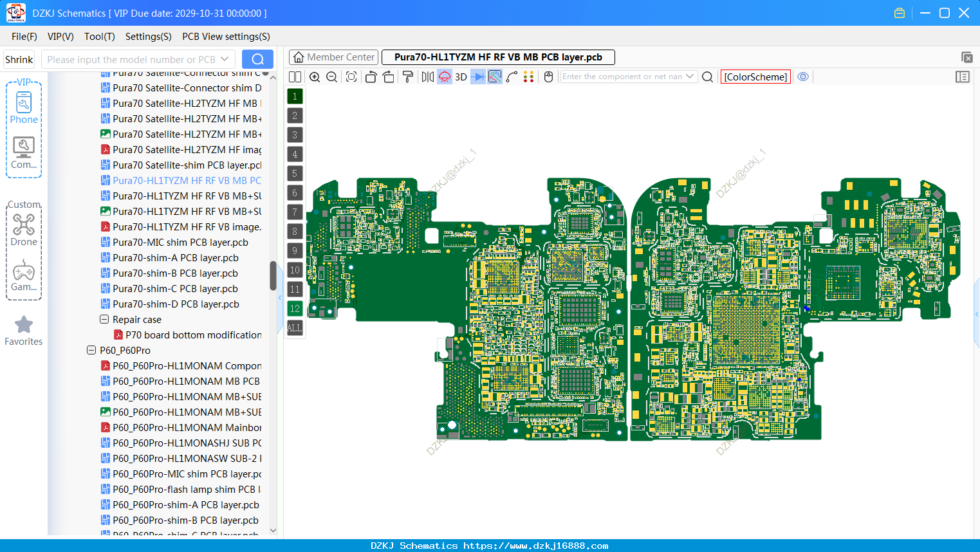Screen dimensions: 980x552
Task: Collapse the file tree with the splitter arrow
Action: click(x=280, y=298)
